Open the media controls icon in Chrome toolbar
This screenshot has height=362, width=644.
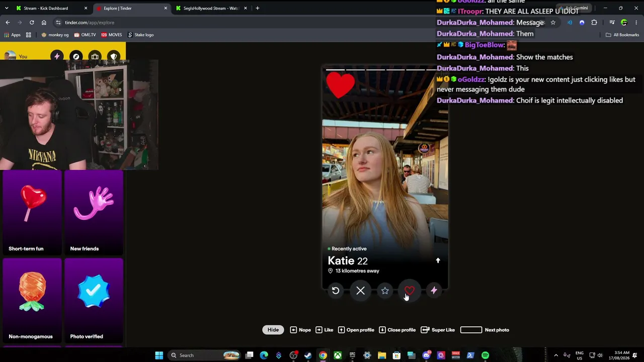pos(612,23)
